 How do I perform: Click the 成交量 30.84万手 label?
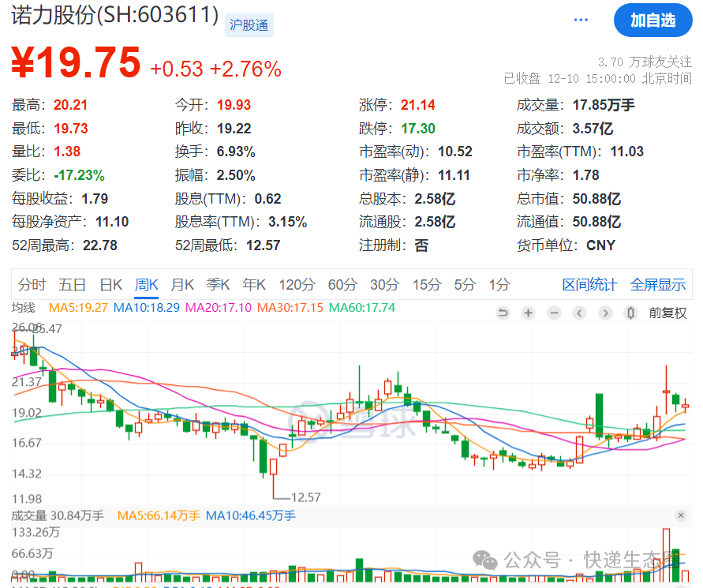coord(58,516)
